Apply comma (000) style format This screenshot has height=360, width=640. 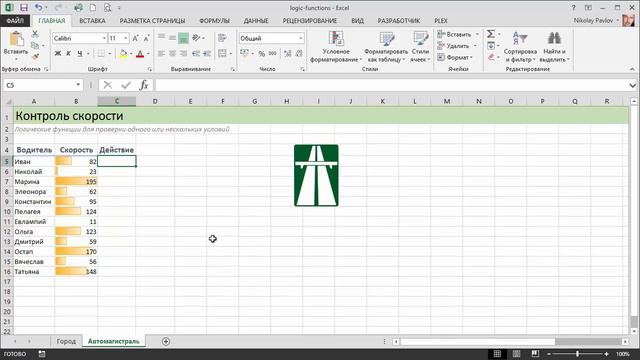coord(273,53)
